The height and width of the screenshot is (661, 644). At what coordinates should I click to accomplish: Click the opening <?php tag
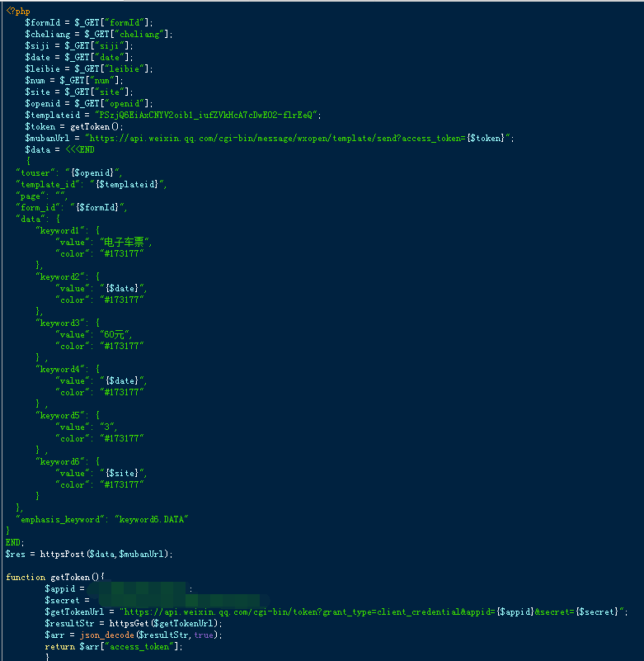point(18,12)
